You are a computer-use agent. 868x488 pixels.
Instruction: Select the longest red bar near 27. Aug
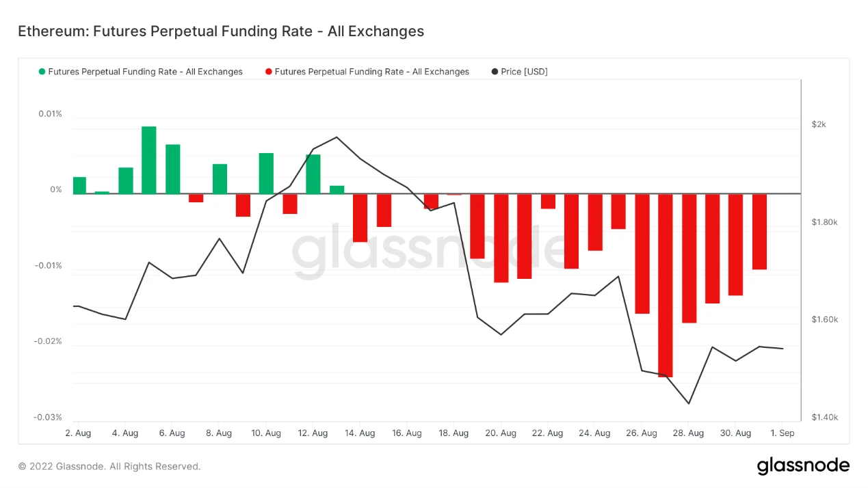(666, 286)
